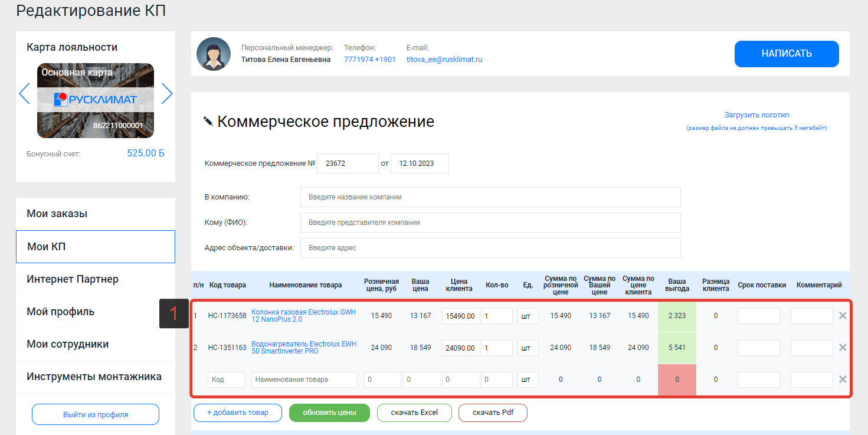Remove the empty product row

(843, 380)
